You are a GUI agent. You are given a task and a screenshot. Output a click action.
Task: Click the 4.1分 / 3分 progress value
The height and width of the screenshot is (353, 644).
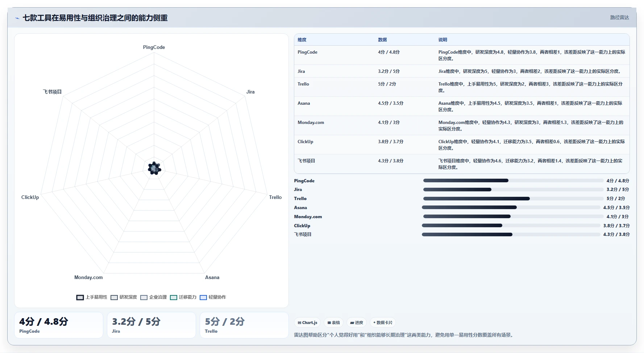click(618, 217)
